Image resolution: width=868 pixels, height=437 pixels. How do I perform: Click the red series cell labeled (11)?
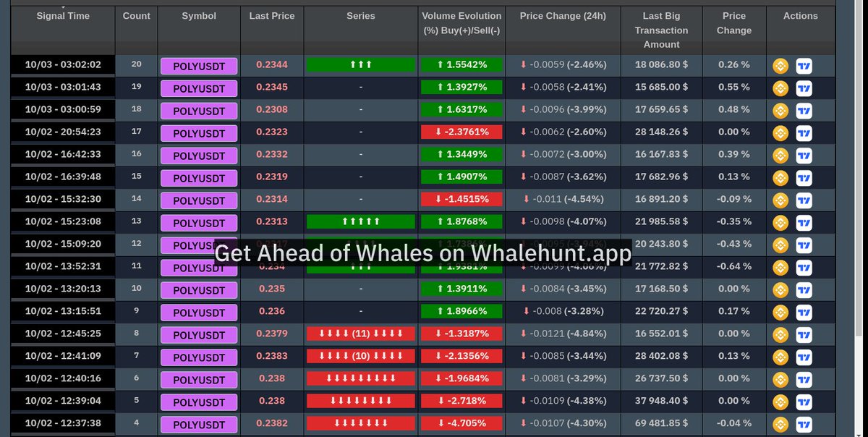tap(361, 334)
